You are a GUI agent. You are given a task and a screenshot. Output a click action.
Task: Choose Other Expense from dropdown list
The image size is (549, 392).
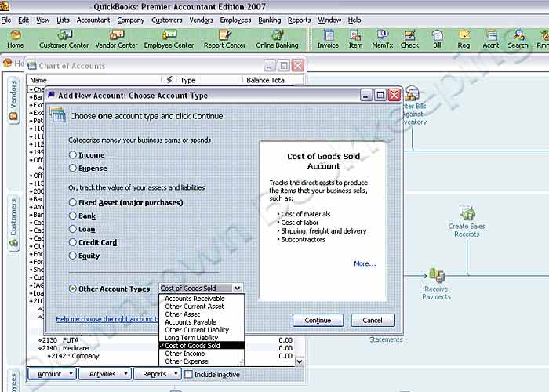[x=187, y=361]
